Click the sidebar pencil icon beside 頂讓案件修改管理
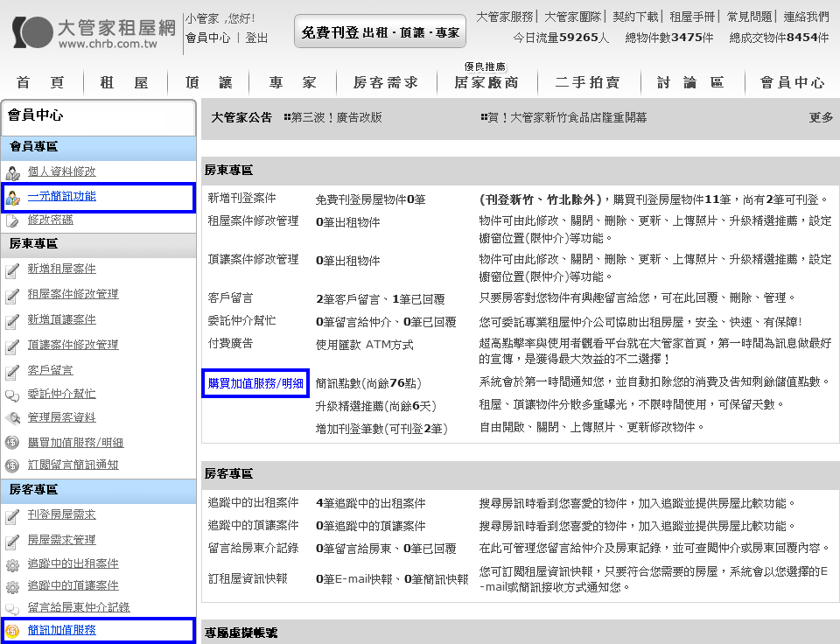 (13, 346)
